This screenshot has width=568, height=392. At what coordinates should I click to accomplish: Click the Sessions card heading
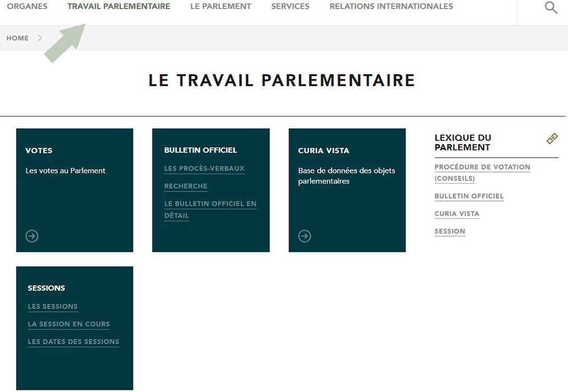[46, 288]
